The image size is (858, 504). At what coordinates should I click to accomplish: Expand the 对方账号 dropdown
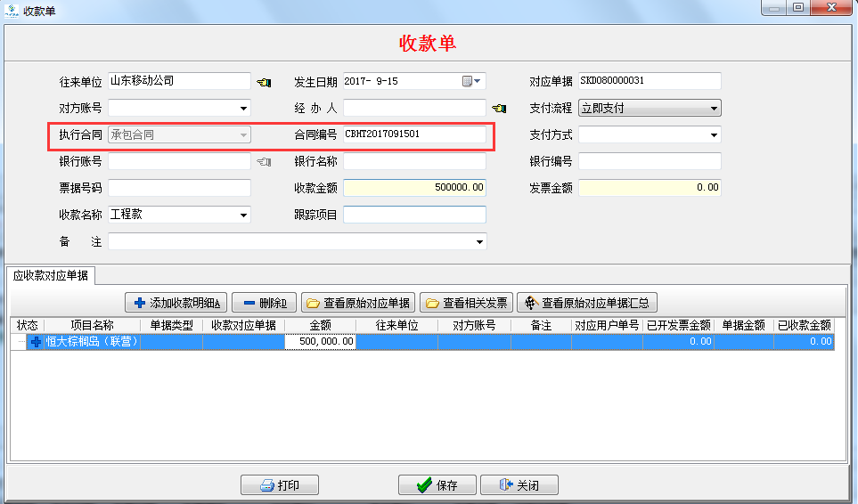click(243, 109)
